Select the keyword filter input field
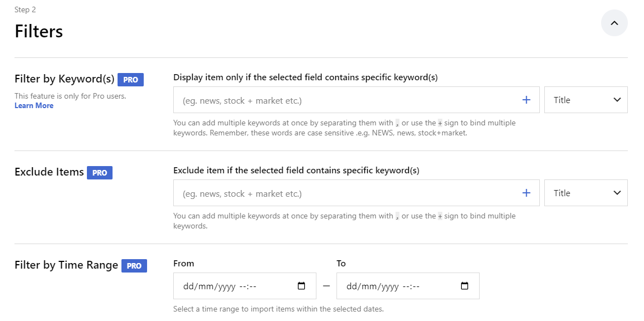The width and height of the screenshot is (644, 321). point(334,99)
